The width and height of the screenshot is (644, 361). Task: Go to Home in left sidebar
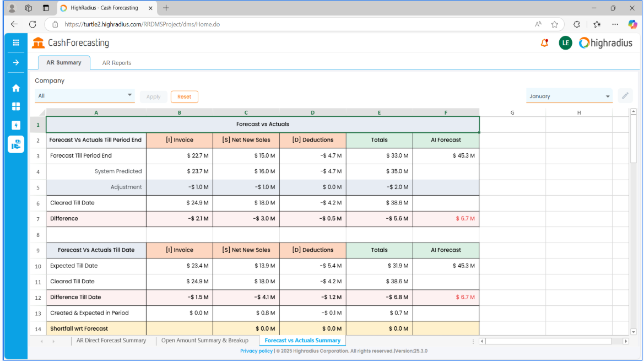(16, 88)
